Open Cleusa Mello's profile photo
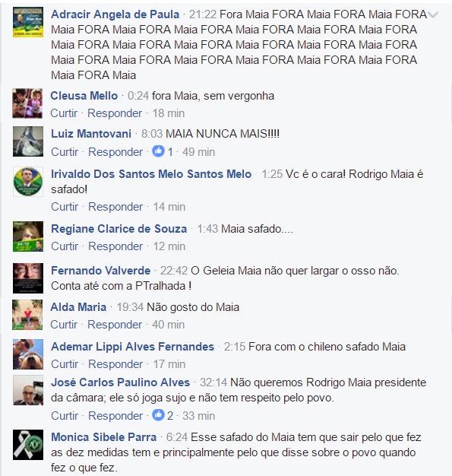Viewport: 452px width, 476px height. [x=27, y=103]
